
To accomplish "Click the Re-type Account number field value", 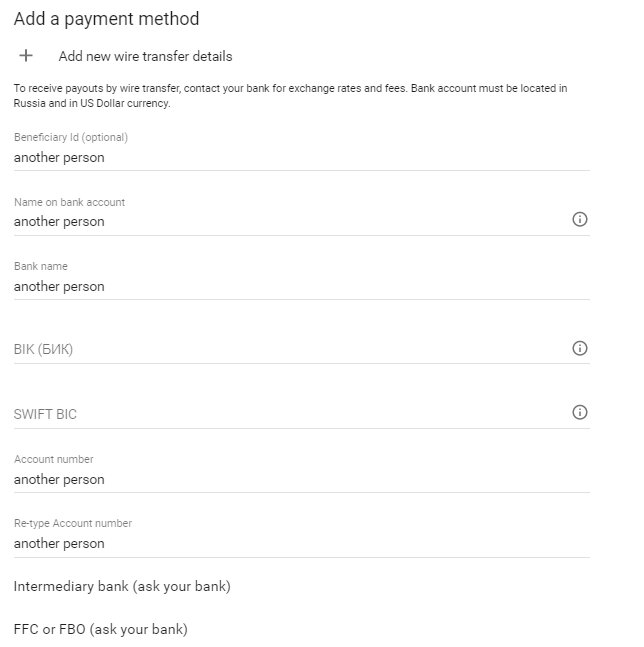I will click(59, 543).
